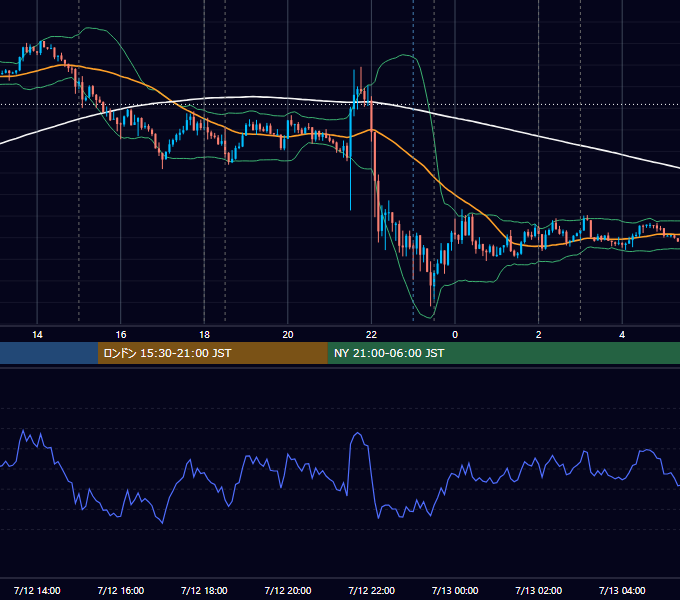Click hour label 18 on upper time axis
Viewport: 680px width, 600px height.
click(204, 335)
